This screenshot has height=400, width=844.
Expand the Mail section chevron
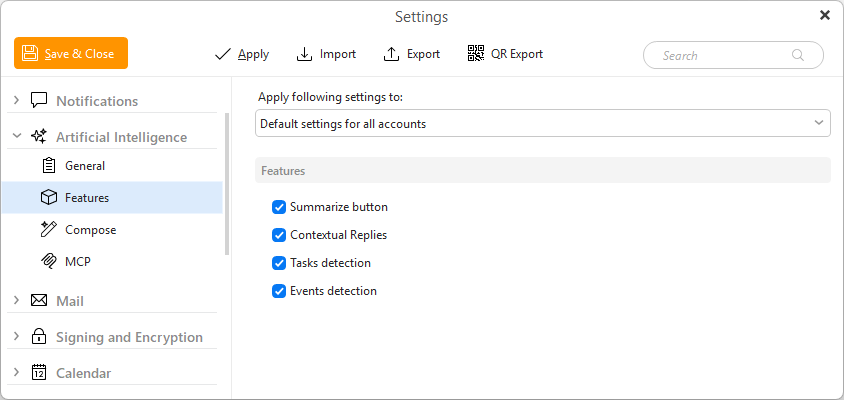click(x=16, y=300)
